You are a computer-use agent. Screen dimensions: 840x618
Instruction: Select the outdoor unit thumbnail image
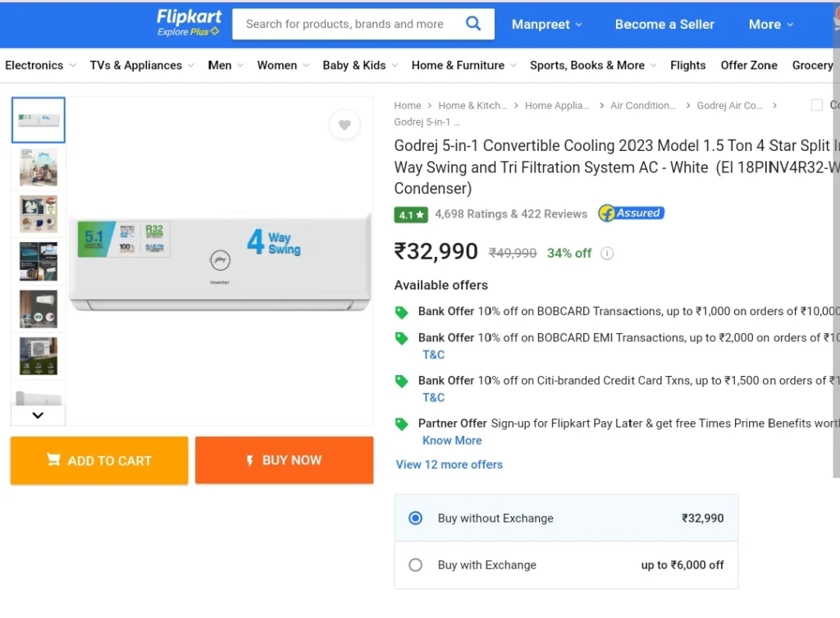[x=38, y=356]
